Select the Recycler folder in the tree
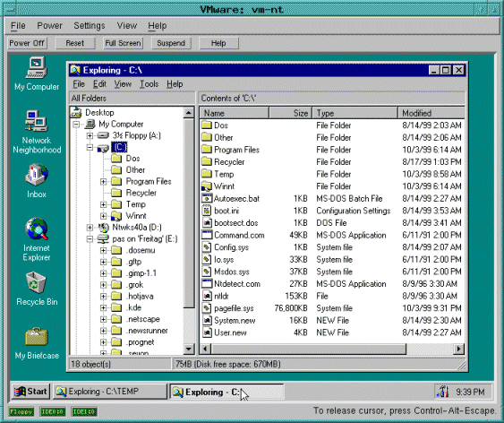This screenshot has height=423, width=504. click(x=141, y=193)
